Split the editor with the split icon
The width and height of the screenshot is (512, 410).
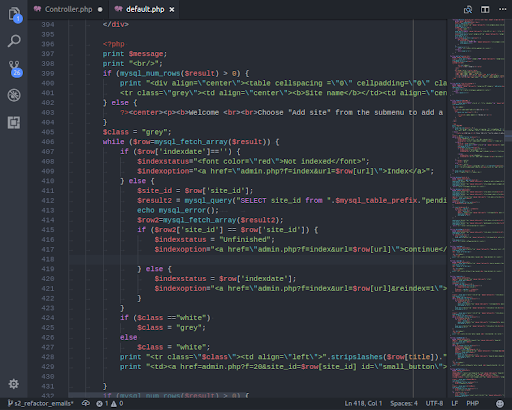click(485, 10)
